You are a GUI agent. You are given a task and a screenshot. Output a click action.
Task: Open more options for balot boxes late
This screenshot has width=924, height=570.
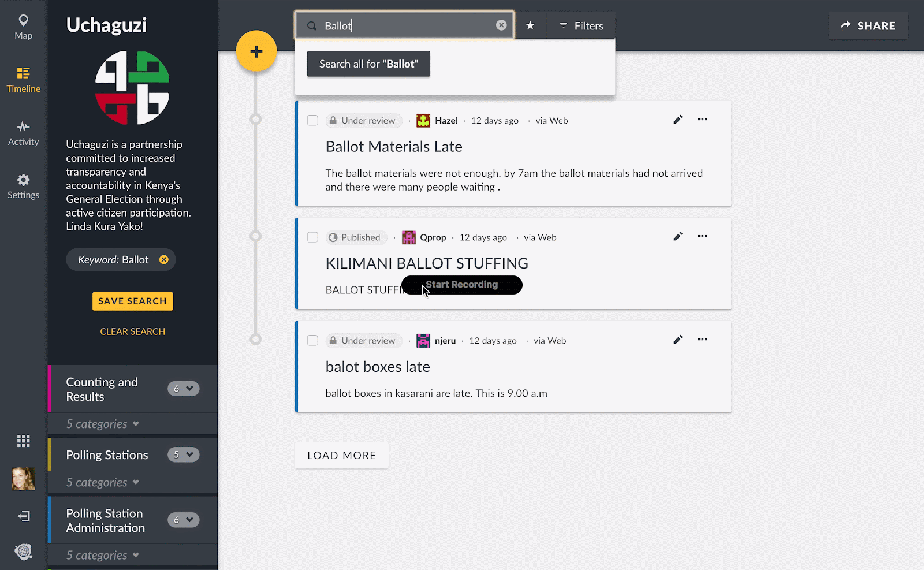[x=702, y=340]
